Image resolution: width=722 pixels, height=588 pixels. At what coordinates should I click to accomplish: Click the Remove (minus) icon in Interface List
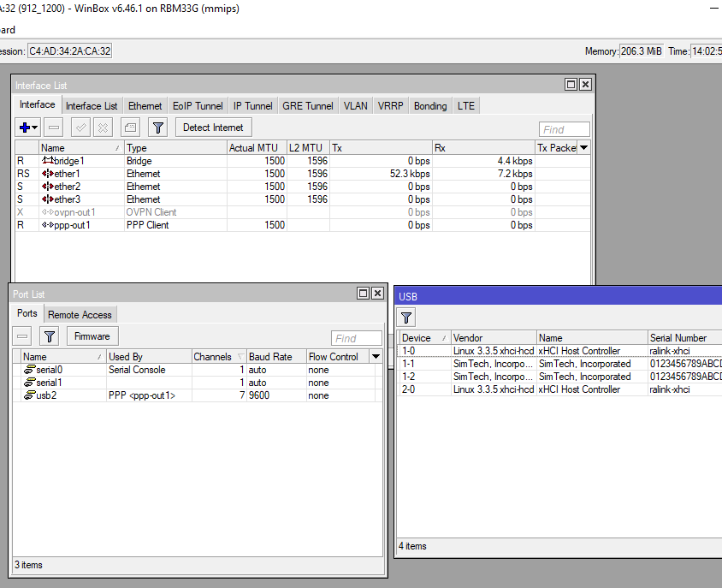53,128
